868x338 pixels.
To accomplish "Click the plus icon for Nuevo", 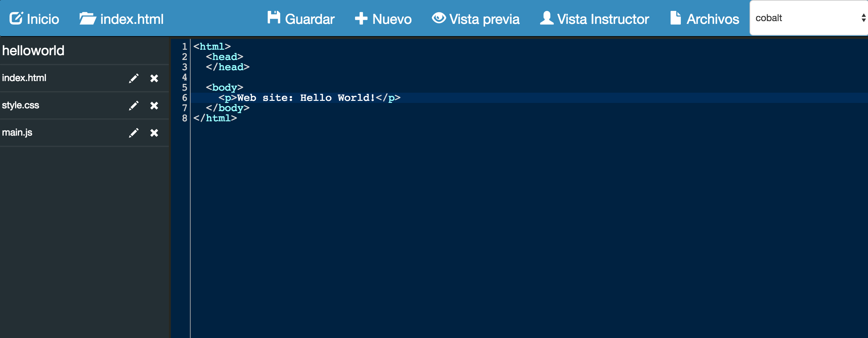I will (361, 18).
